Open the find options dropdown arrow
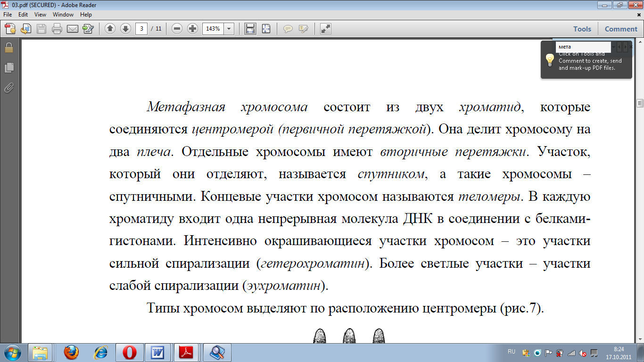 [614, 47]
